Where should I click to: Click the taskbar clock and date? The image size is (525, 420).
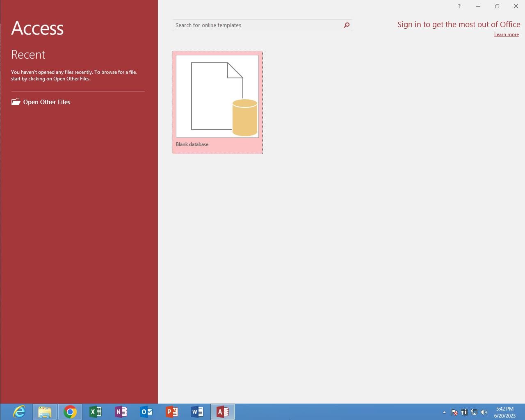coord(504,412)
